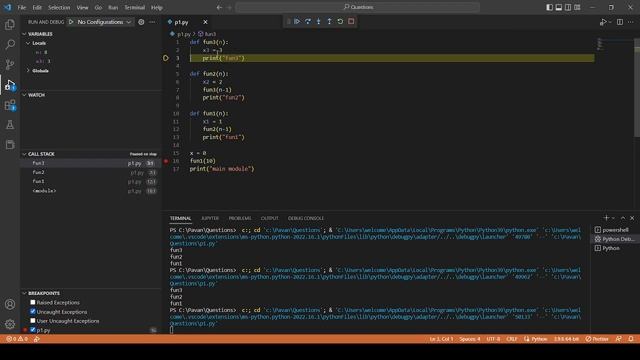This screenshot has height=360, width=640.
Task: Open the No Configurations dropdown
Action: coord(104,22)
